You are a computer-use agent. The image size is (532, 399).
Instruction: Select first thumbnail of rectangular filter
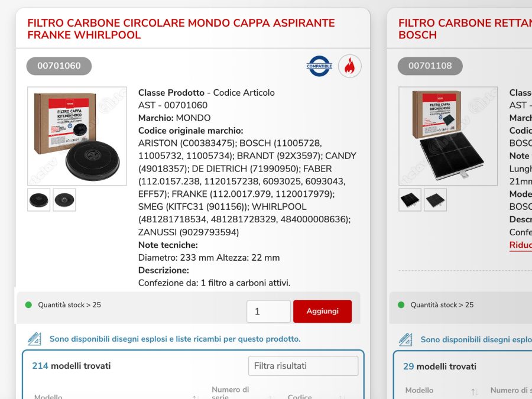click(410, 200)
